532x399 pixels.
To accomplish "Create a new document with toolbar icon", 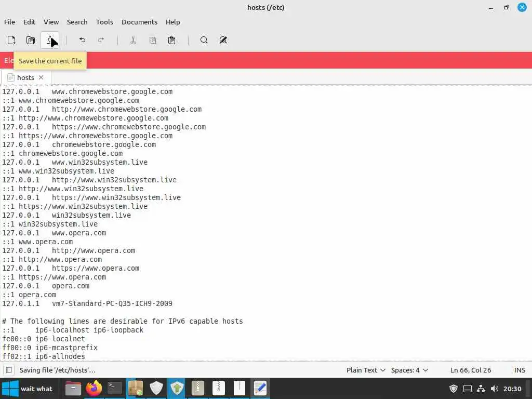I will [x=11, y=40].
